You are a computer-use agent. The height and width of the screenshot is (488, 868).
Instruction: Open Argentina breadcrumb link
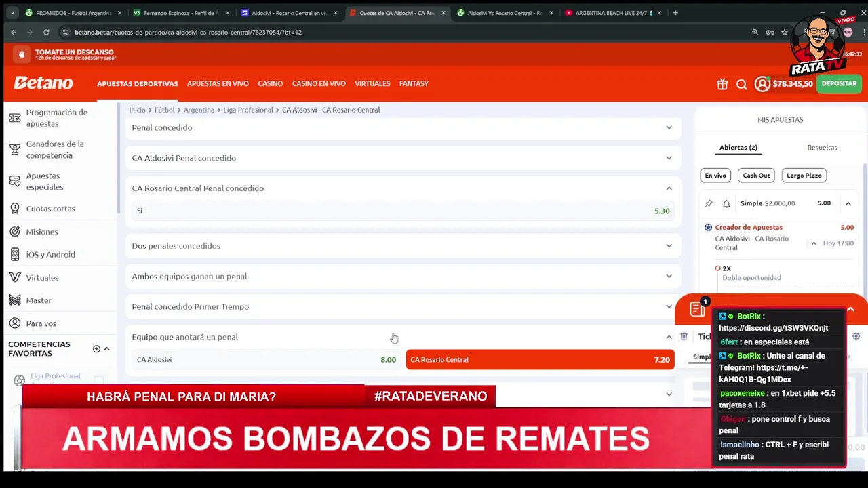click(x=199, y=110)
